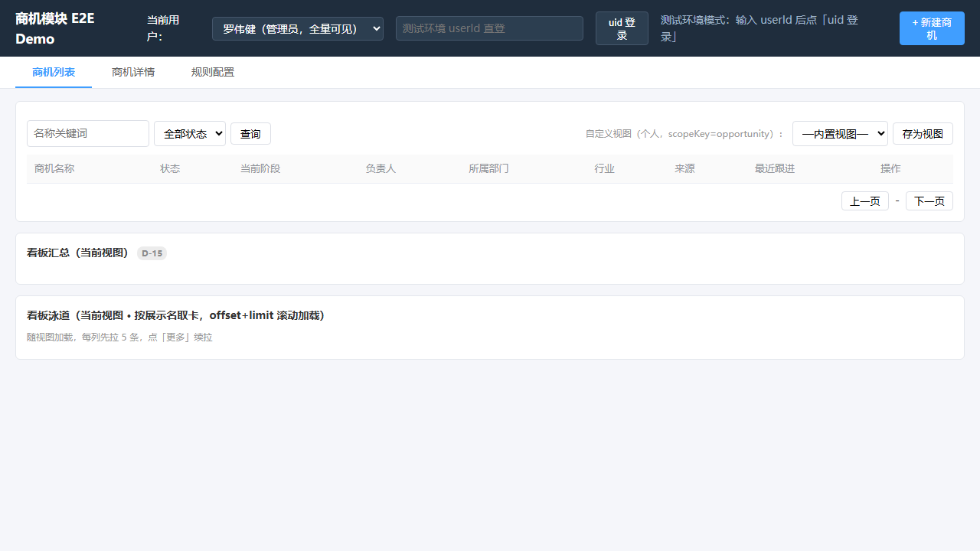The image size is (980, 551).
Task: Click the uid 登录 button
Action: [x=622, y=29]
